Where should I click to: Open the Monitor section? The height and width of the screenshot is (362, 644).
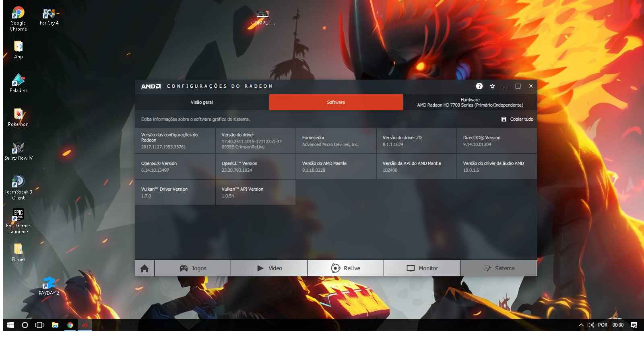coord(422,268)
